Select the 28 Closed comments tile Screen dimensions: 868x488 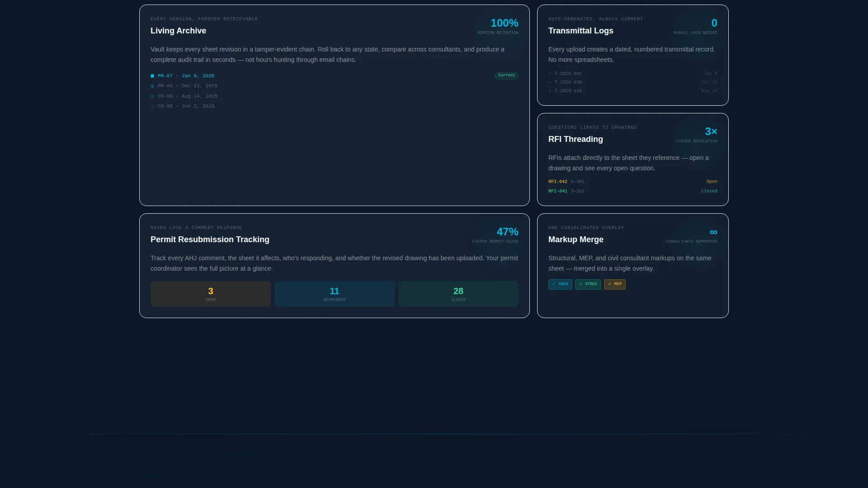pyautogui.click(x=458, y=294)
